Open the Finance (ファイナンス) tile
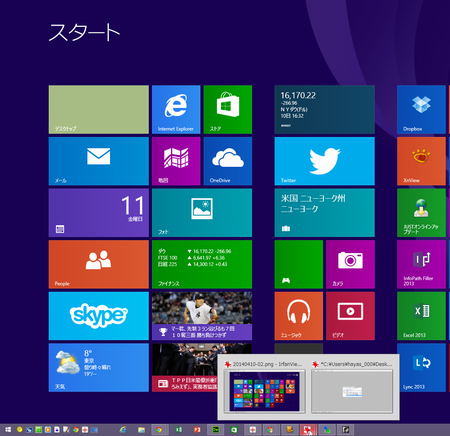 [x=202, y=264]
